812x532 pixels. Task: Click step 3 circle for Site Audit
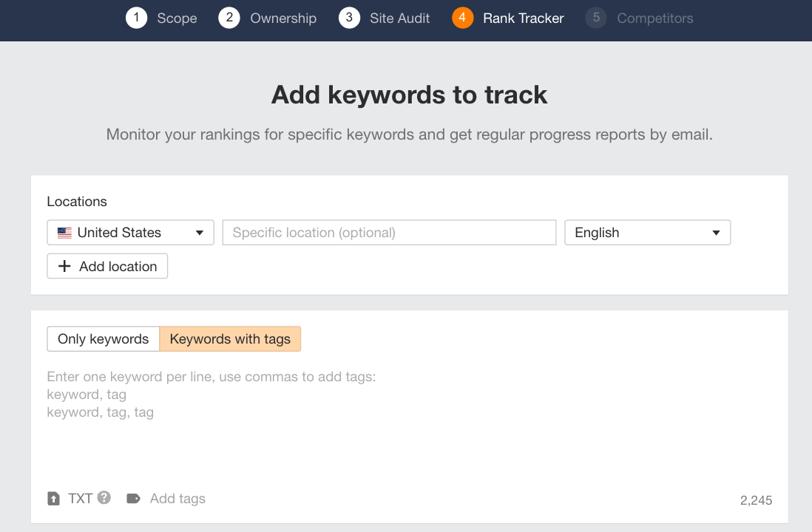coord(349,18)
